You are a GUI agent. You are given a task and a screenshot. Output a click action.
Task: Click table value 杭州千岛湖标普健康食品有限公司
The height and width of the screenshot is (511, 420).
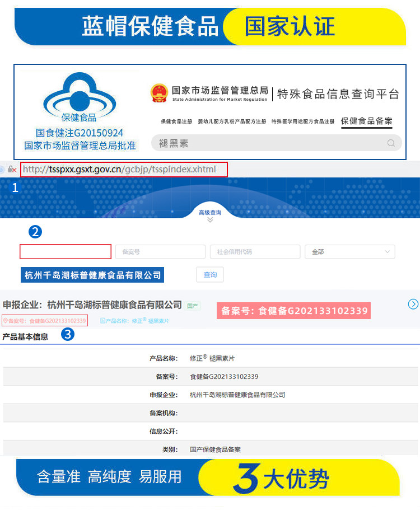tap(237, 395)
